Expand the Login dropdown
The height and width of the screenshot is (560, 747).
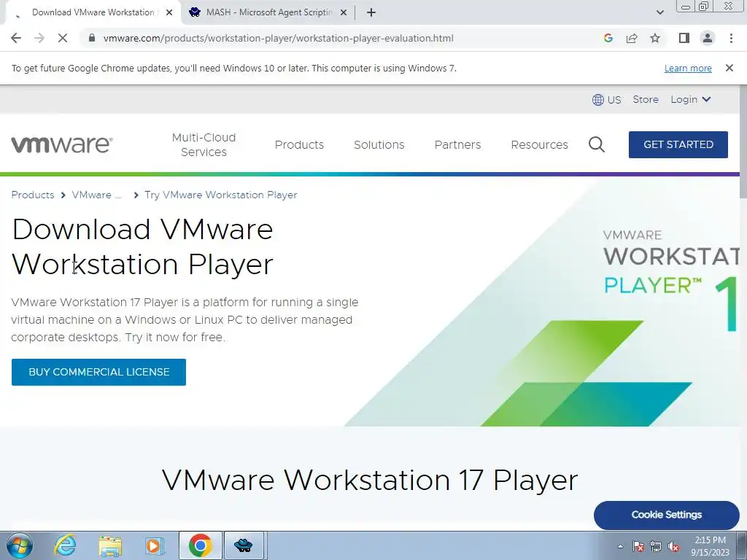tap(690, 99)
